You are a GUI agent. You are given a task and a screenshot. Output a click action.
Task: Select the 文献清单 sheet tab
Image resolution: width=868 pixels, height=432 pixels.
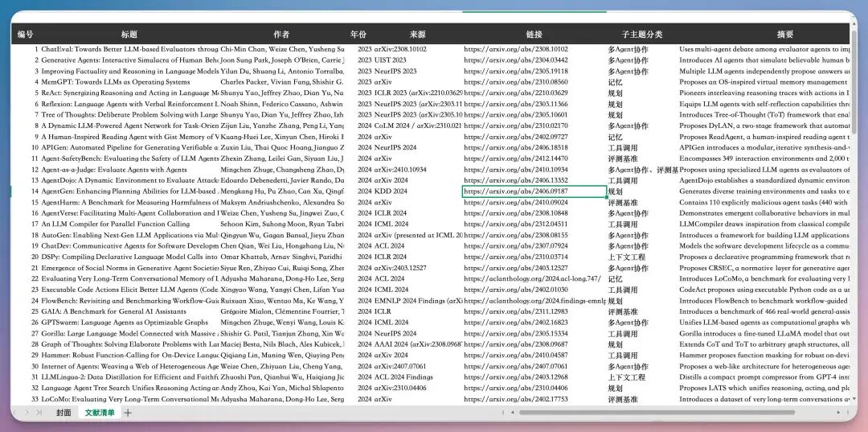pos(100,413)
